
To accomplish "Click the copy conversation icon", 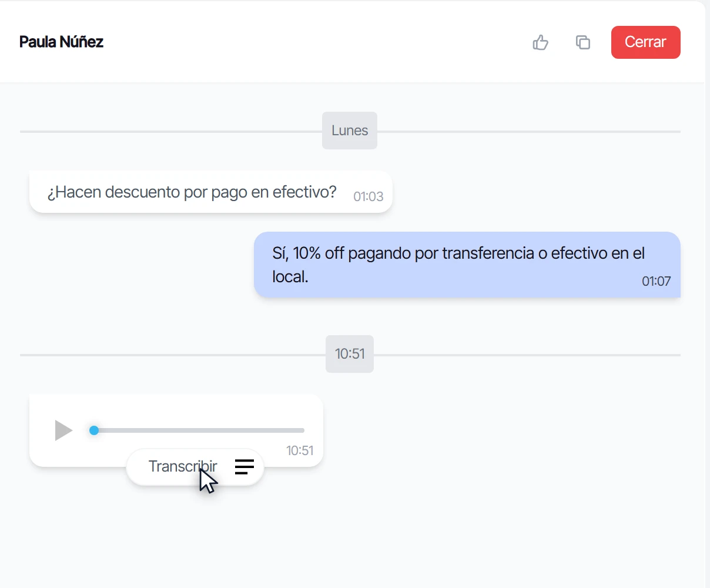I will click(x=582, y=42).
